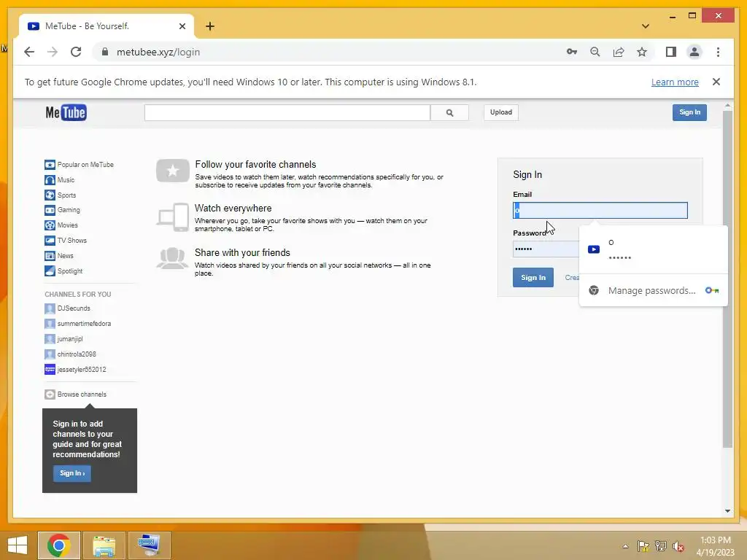
Task: Reload the page
Action: point(76,52)
